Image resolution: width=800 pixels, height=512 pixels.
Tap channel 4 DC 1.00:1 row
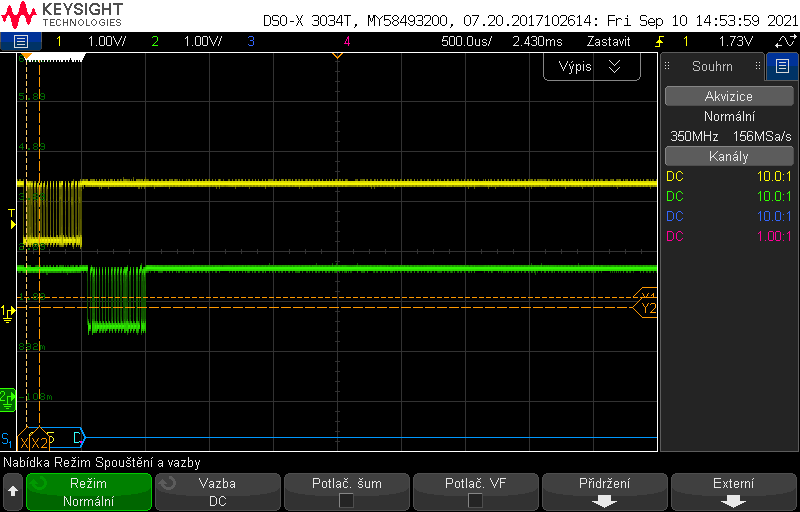(729, 236)
